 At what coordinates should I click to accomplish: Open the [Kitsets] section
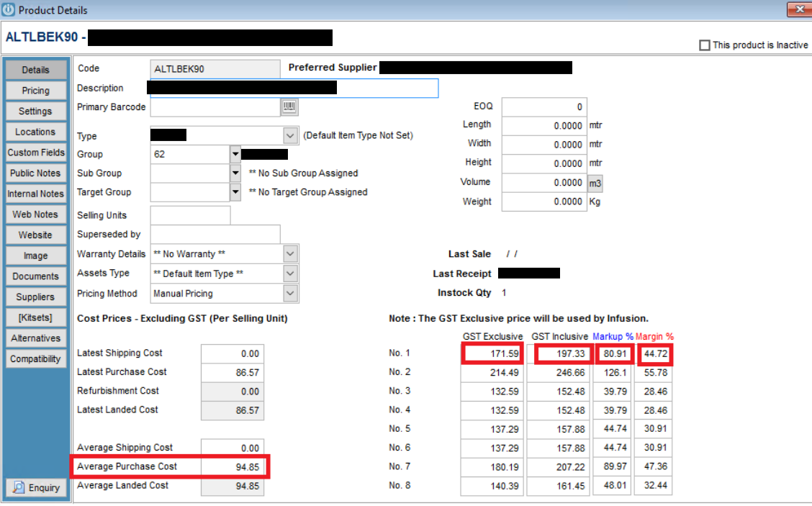pos(36,317)
